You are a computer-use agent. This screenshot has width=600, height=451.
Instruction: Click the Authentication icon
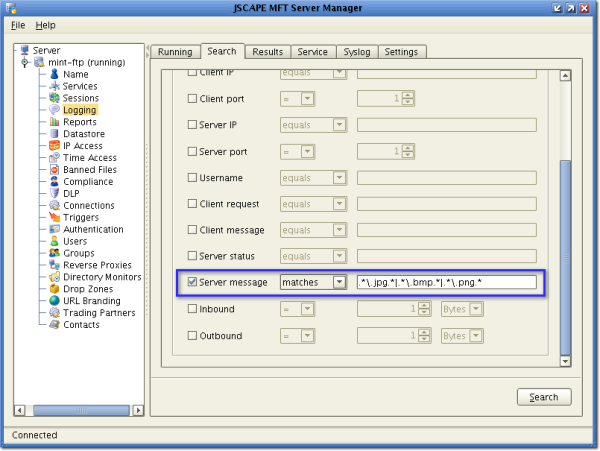click(54, 229)
